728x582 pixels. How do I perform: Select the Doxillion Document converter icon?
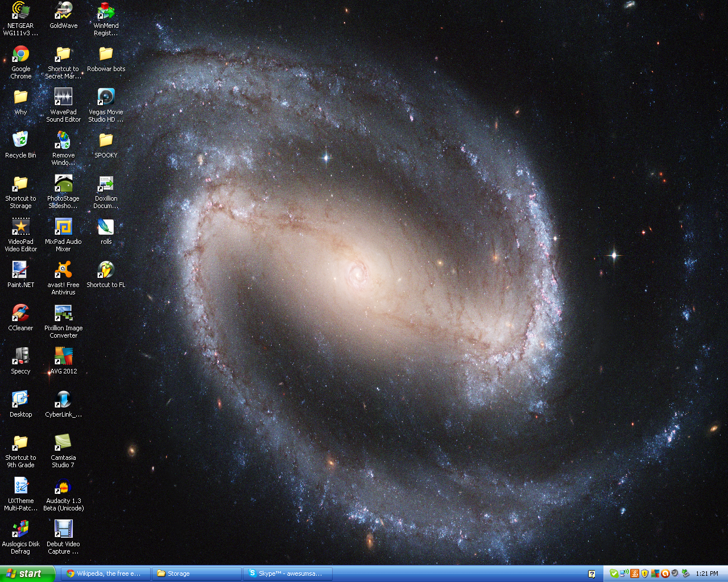[x=106, y=192]
